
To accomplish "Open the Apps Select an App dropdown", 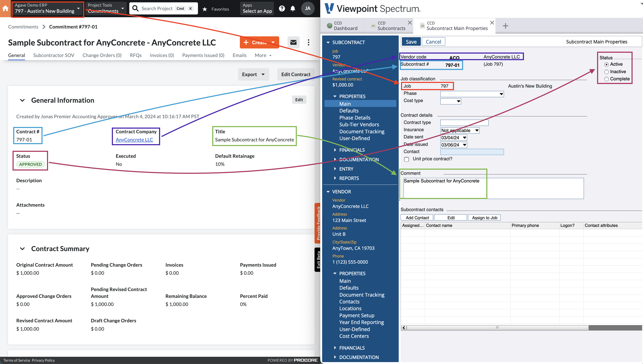I will pyautogui.click(x=257, y=9).
